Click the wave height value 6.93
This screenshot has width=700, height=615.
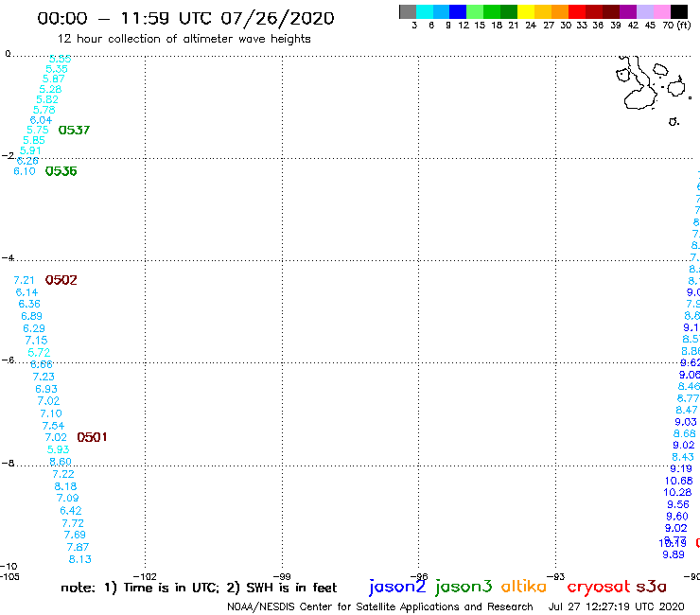tap(46, 389)
